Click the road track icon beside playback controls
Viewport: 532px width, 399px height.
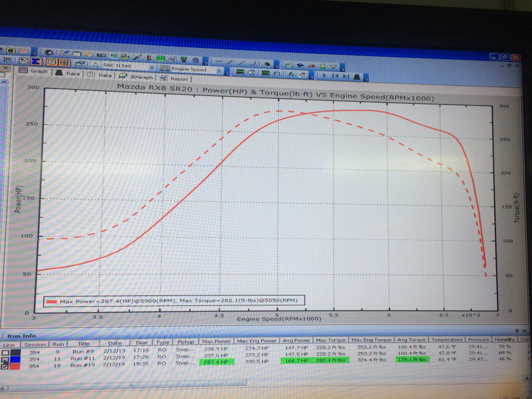click(x=357, y=76)
